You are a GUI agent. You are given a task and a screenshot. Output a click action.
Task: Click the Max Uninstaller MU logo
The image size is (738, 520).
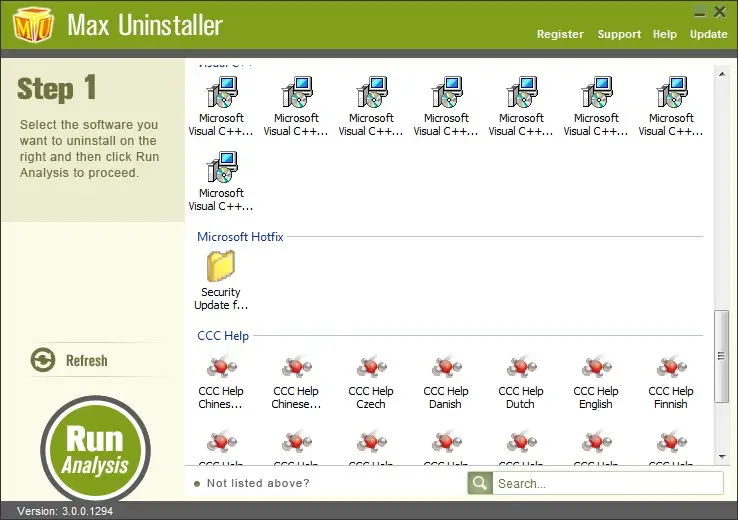tap(33, 24)
